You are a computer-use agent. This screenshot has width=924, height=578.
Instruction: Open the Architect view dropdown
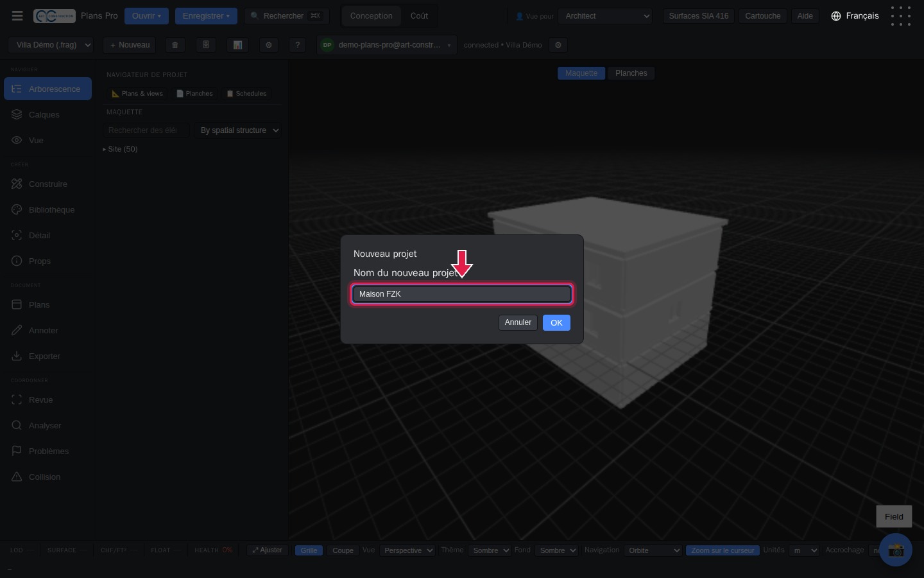point(605,16)
